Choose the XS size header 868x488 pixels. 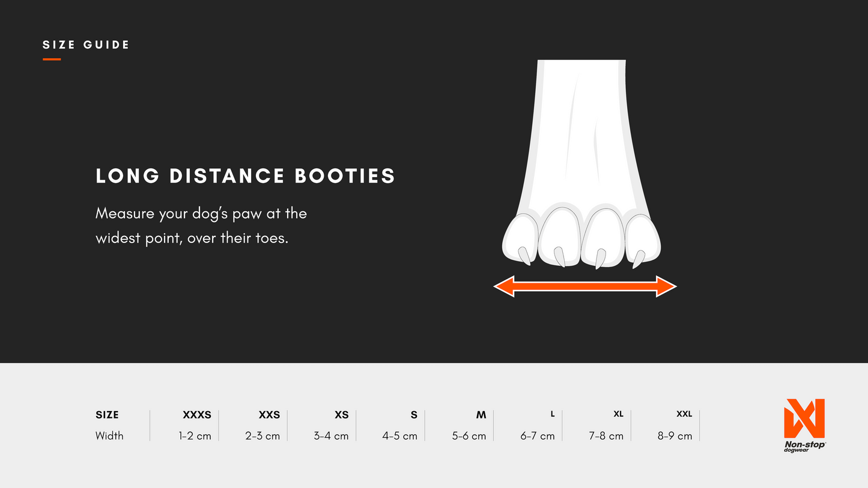click(341, 415)
